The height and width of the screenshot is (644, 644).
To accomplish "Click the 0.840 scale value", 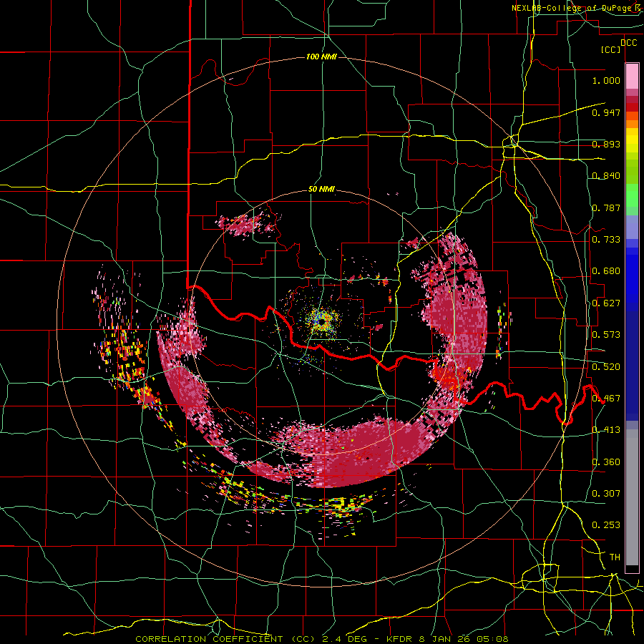I will [x=606, y=176].
